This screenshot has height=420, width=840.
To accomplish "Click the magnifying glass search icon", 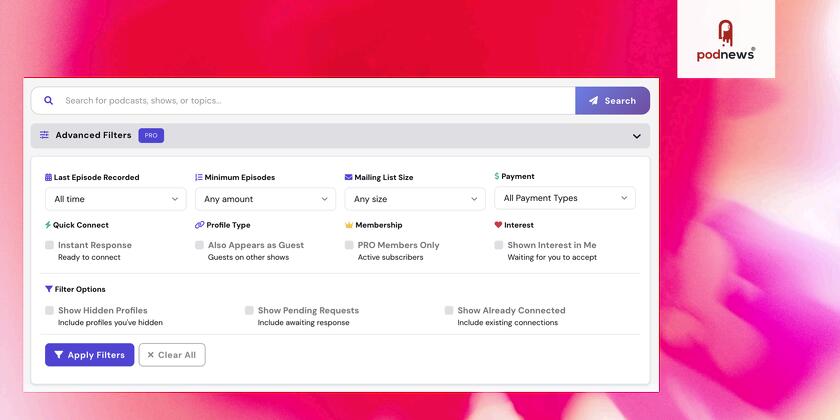I will pos(49,100).
